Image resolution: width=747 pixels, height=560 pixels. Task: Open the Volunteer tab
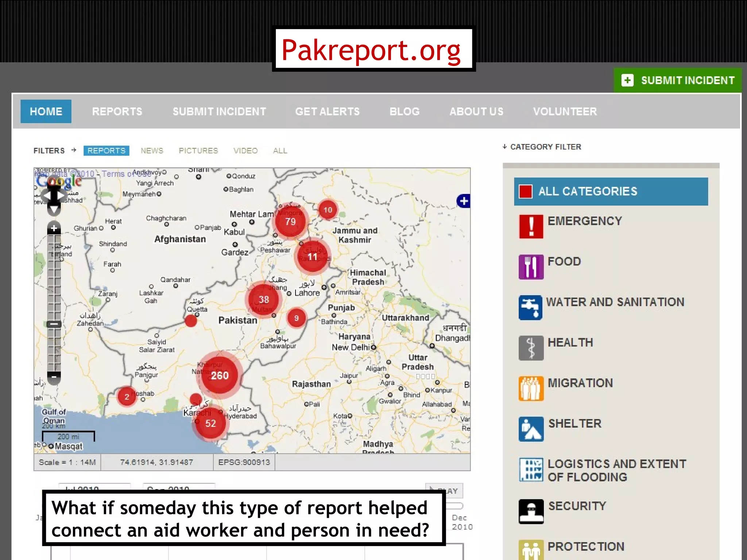click(x=565, y=111)
